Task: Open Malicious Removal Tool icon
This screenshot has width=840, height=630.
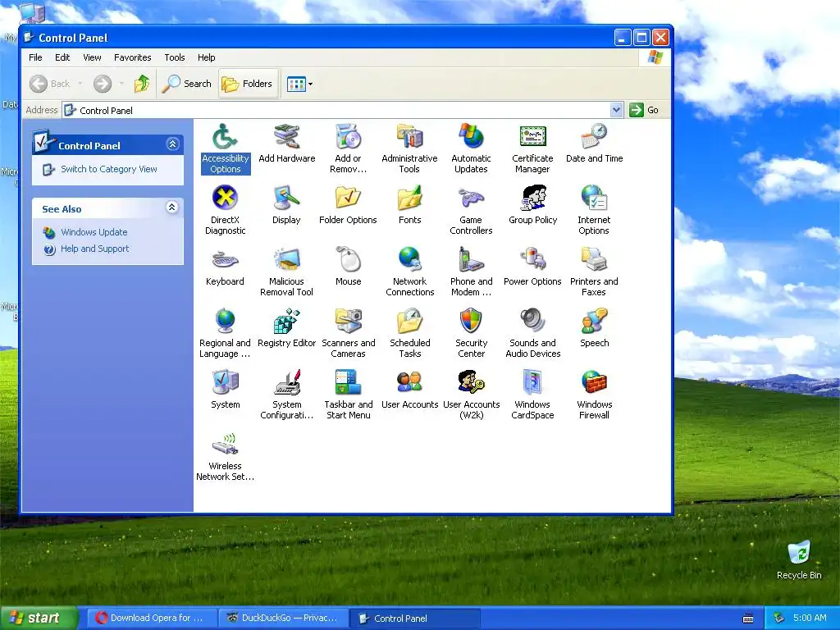Action: click(286, 272)
